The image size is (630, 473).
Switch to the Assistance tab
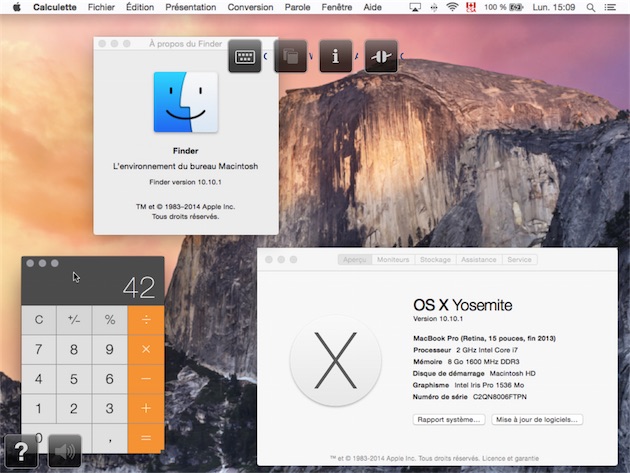click(x=479, y=260)
